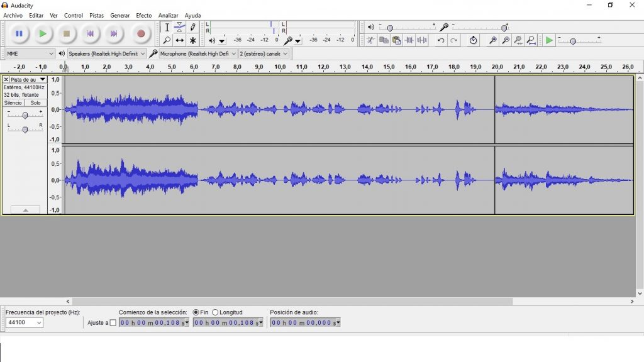Enable the 'Ajuste a' checkbox

click(x=113, y=323)
